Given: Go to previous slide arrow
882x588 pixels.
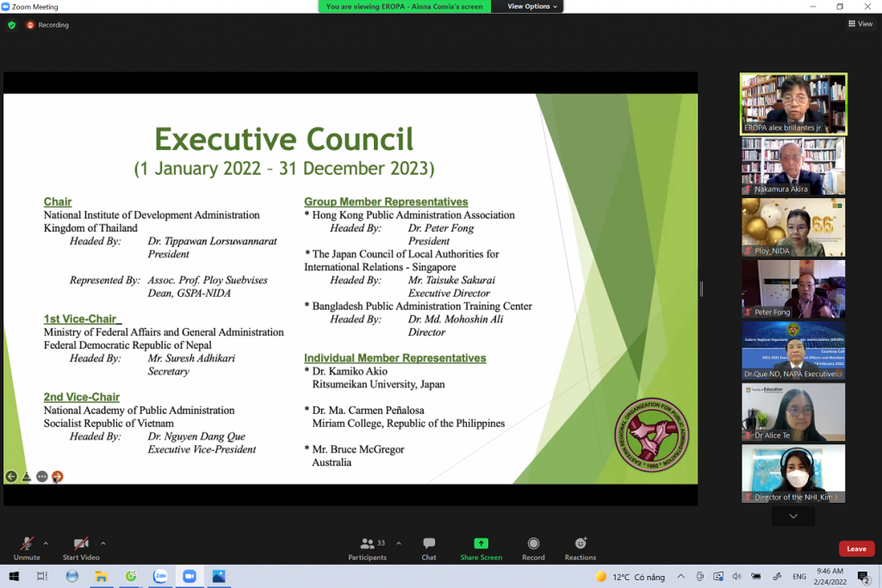Looking at the screenshot, I should point(11,477).
